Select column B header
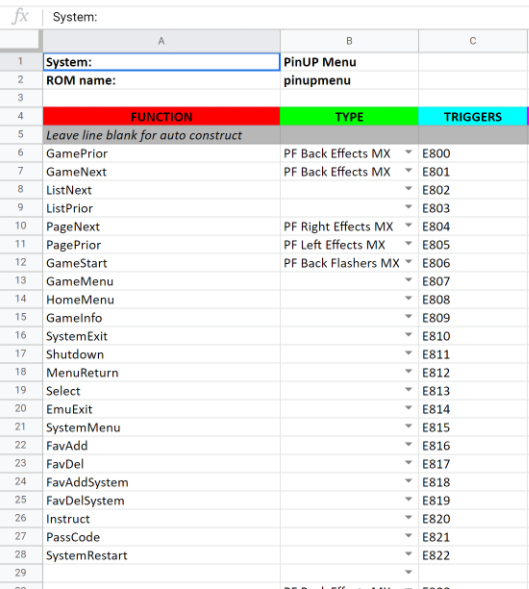The width and height of the screenshot is (529, 589). [x=349, y=41]
